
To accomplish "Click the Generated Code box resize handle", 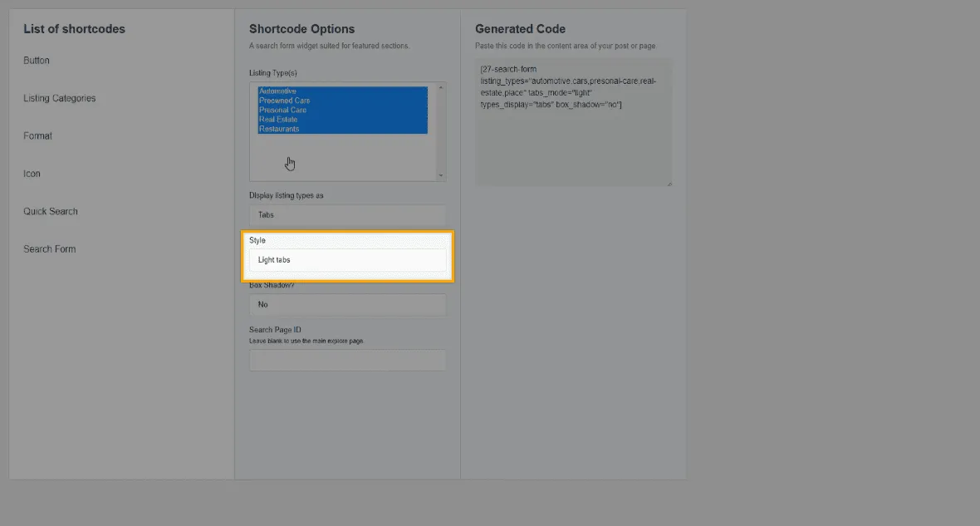I will [x=669, y=183].
